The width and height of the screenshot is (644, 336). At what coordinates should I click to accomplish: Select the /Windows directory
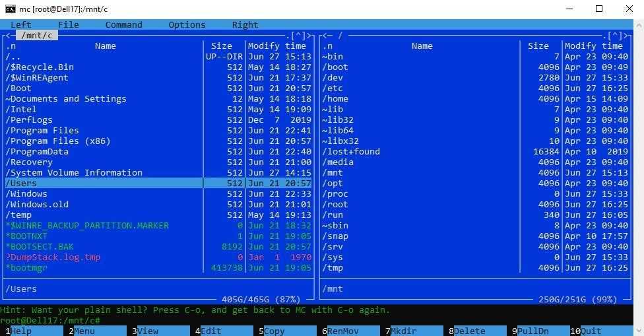(26, 194)
